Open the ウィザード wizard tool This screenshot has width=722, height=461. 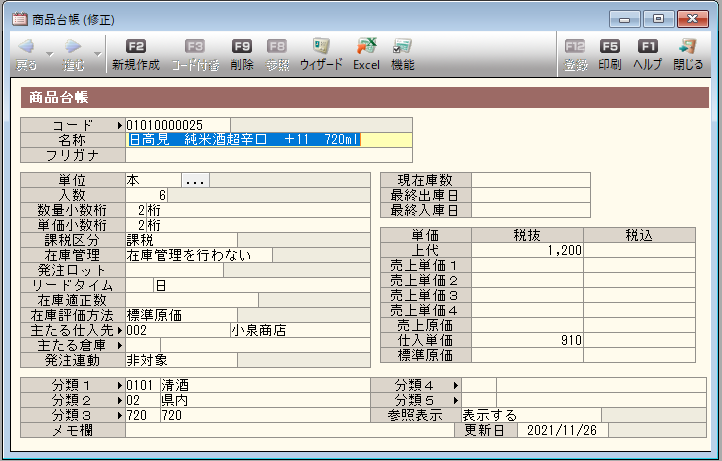coord(321,55)
